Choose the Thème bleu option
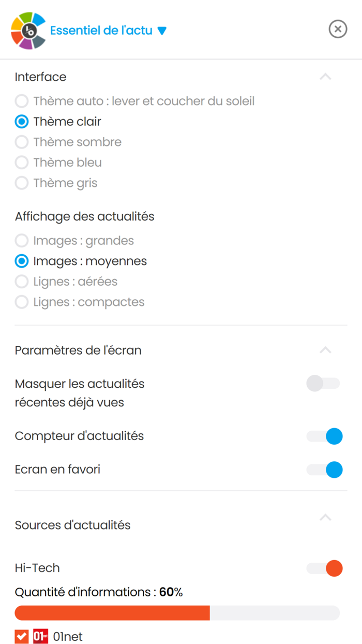The width and height of the screenshot is (362, 644). pos(22,163)
